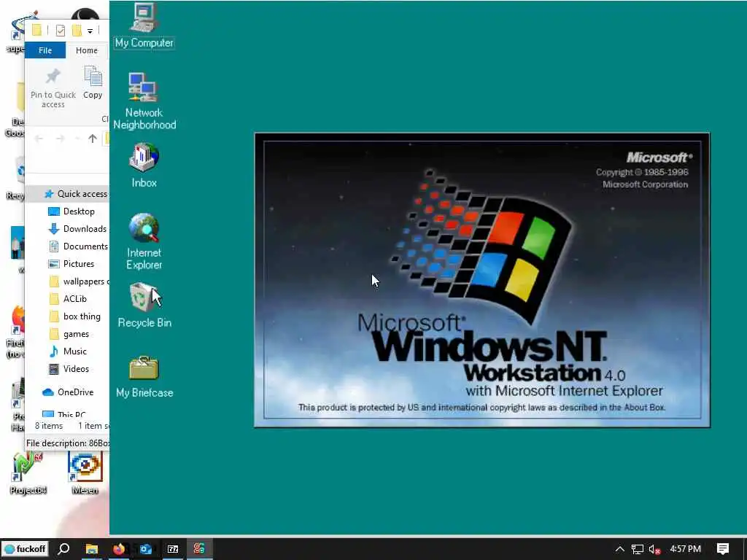Open File Explorer from the taskbar
This screenshot has width=747, height=560.
click(x=91, y=548)
